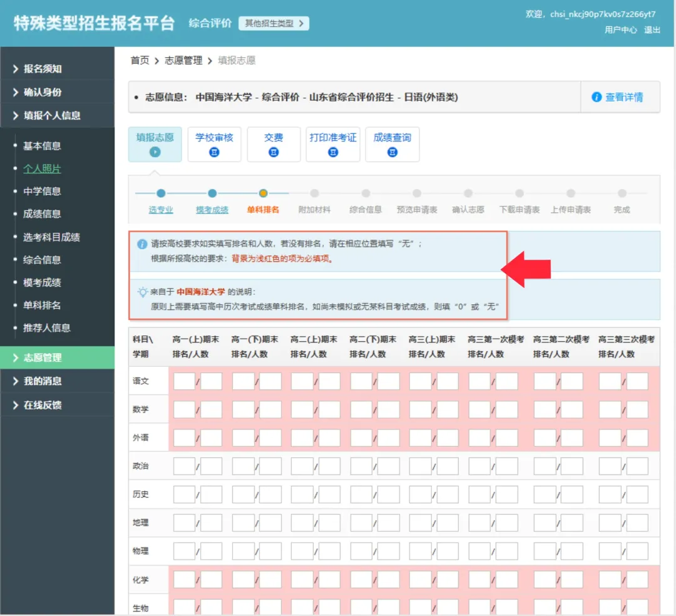
Task: Open 模考成绩 in the sidebar
Action: (x=42, y=283)
